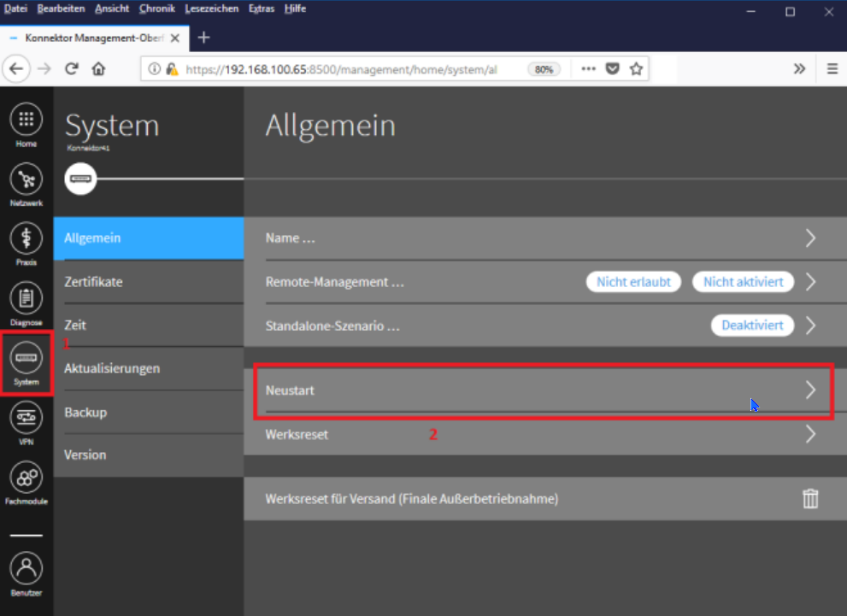Click the Nicht erlaubt status badge
The height and width of the screenshot is (616, 847).
pos(633,282)
